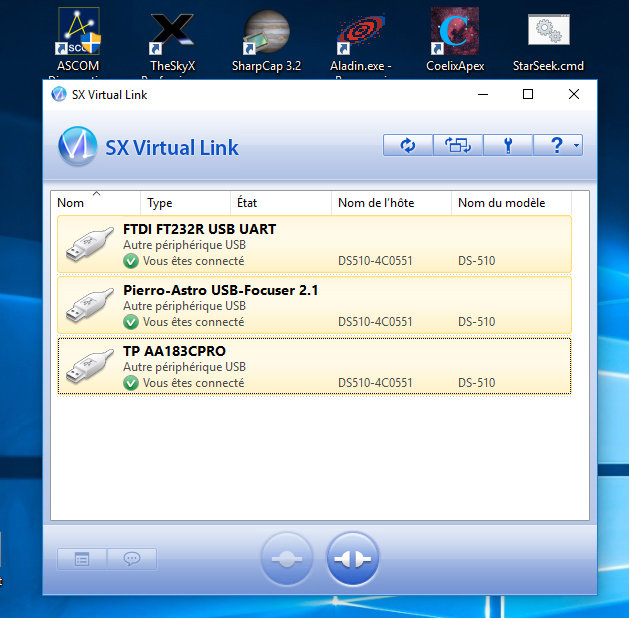Select the Pierro-Astro USB-Focuser 2.1 device
The image size is (629, 618).
pyautogui.click(x=314, y=305)
